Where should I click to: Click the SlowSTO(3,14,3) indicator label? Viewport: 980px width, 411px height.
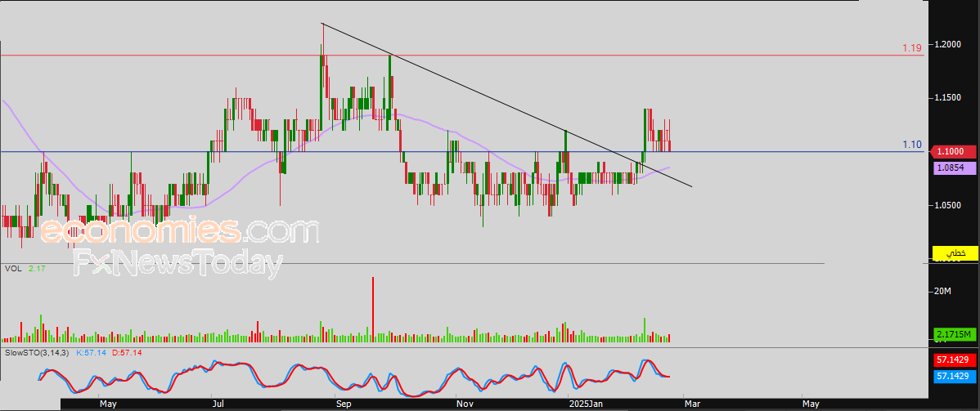[x=37, y=352]
